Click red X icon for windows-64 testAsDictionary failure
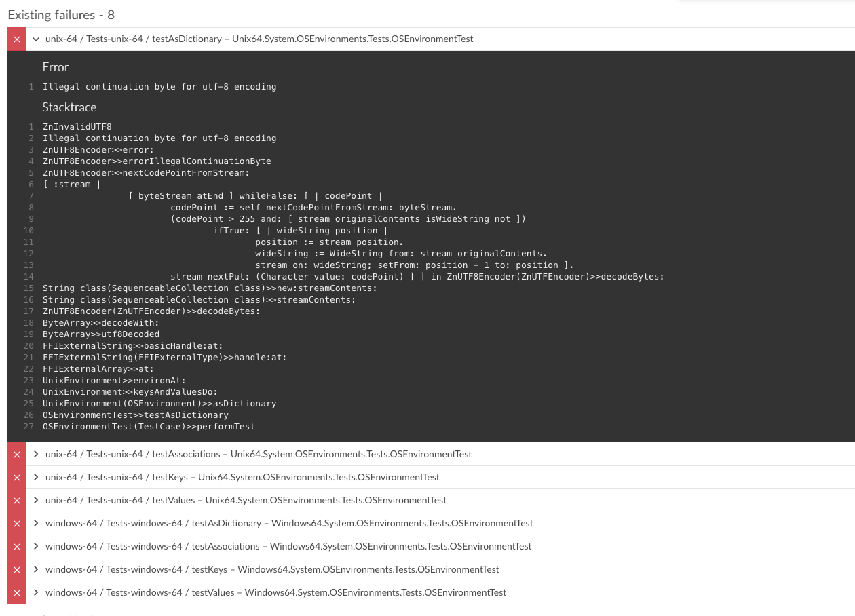855x616 pixels. 17,524
